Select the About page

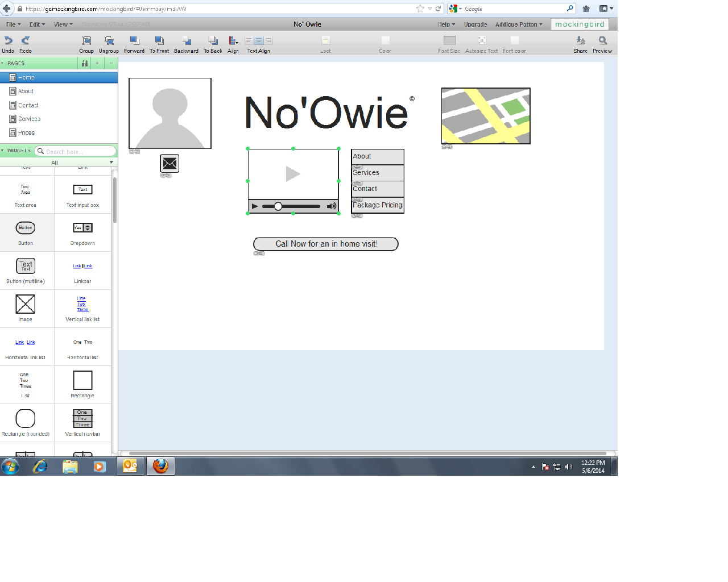tap(59, 91)
